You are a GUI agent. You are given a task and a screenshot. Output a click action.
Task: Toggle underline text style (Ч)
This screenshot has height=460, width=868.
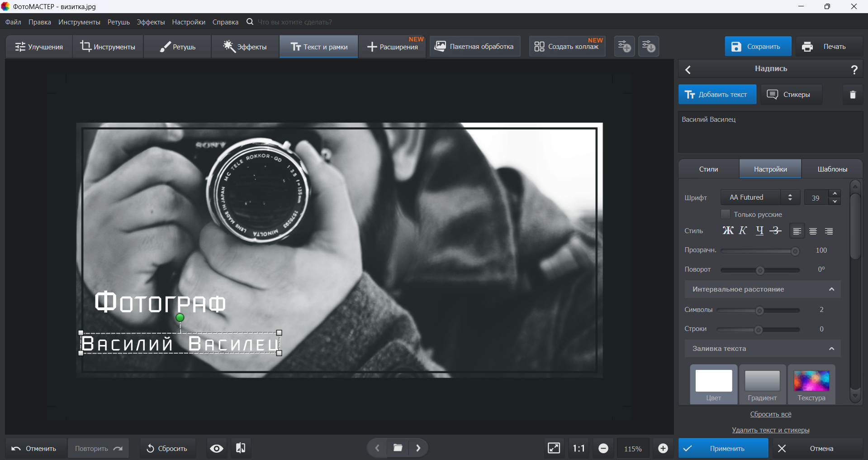[759, 231]
